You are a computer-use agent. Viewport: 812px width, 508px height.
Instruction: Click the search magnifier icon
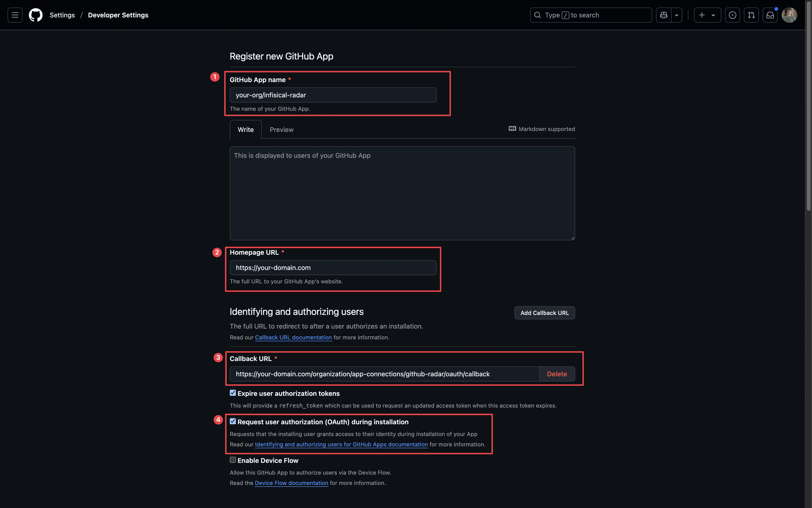[537, 15]
